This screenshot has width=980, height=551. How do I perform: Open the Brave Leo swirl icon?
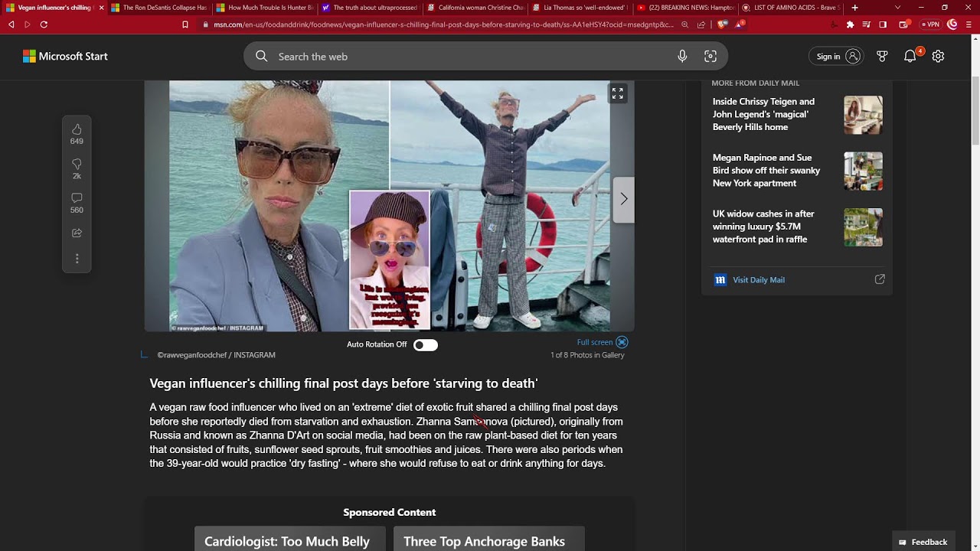952,24
